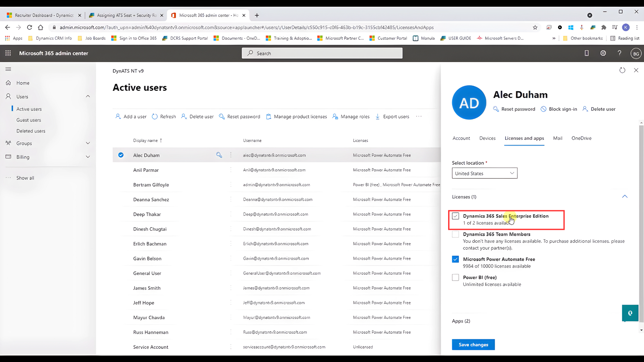Open Guest users in sidebar
Screen dimensions: 644x362
pos(29,120)
